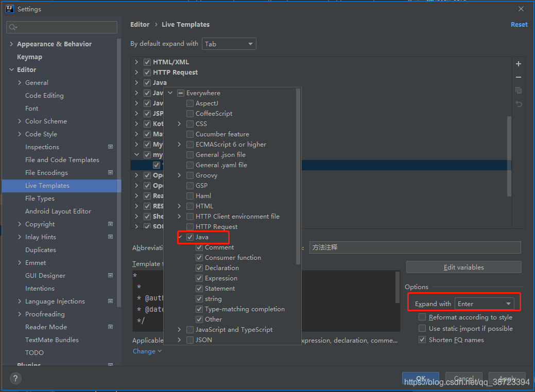Image resolution: width=535 pixels, height=392 pixels.
Task: Open the TODO settings page
Action: pyautogui.click(x=34, y=352)
